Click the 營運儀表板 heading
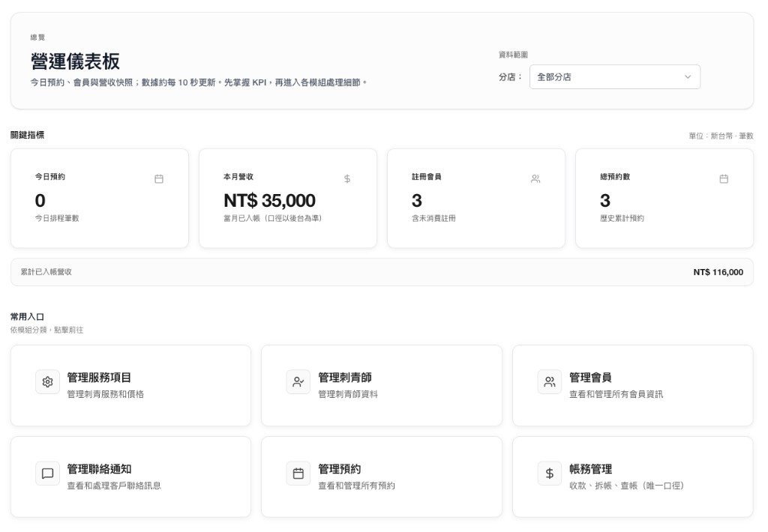This screenshot has width=768, height=532. pos(71,62)
